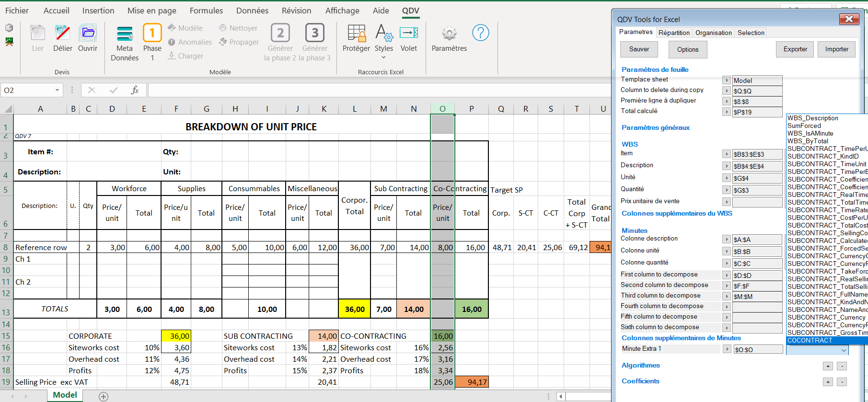Select SUBCONTRACT_KindID in the dropdown list

827,156
